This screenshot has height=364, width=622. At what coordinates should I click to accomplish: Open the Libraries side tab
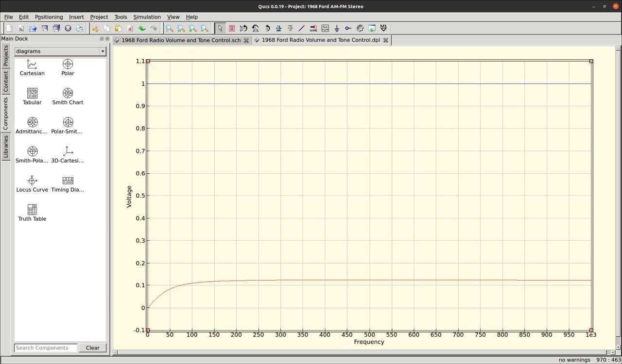tap(6, 147)
